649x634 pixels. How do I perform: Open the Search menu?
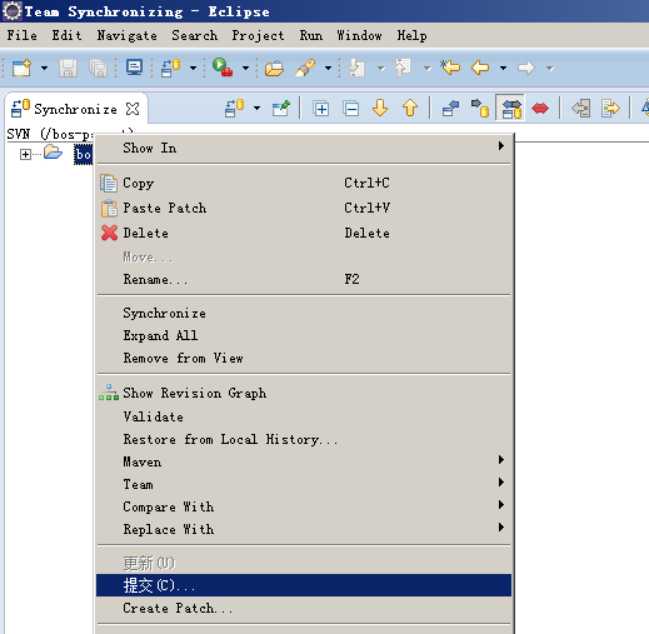[195, 35]
